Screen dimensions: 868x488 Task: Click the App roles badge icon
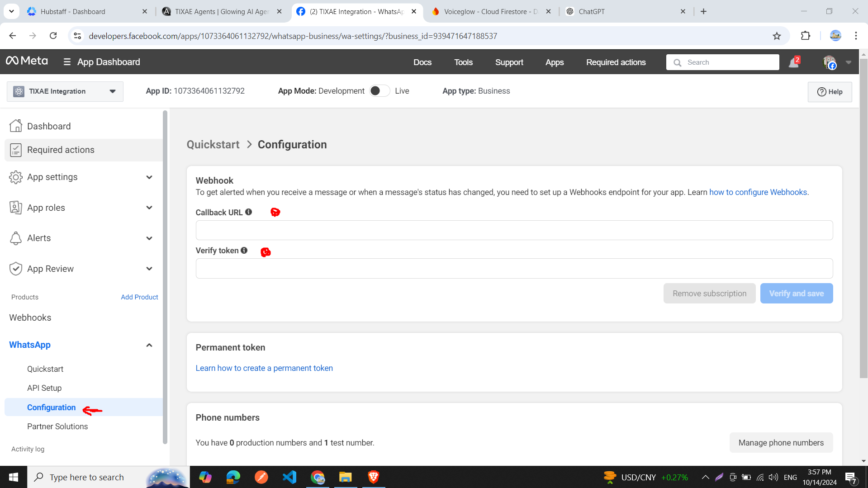[x=16, y=208]
